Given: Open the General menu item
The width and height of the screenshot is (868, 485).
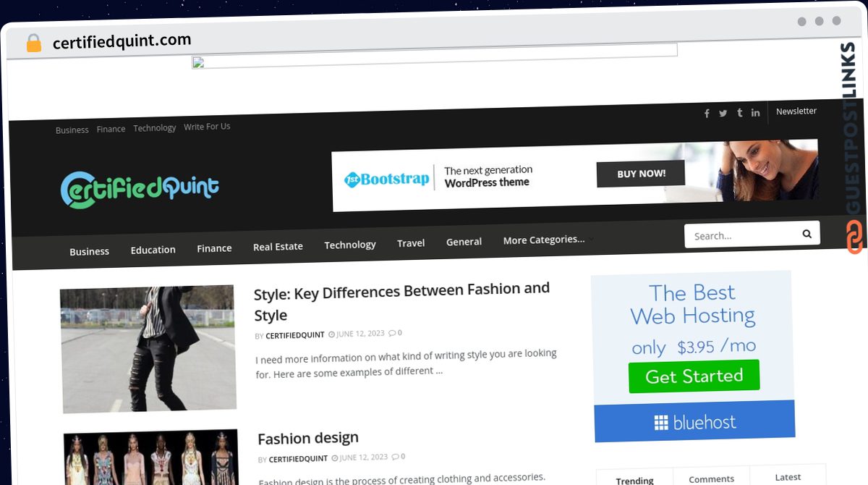Looking at the screenshot, I should (464, 242).
